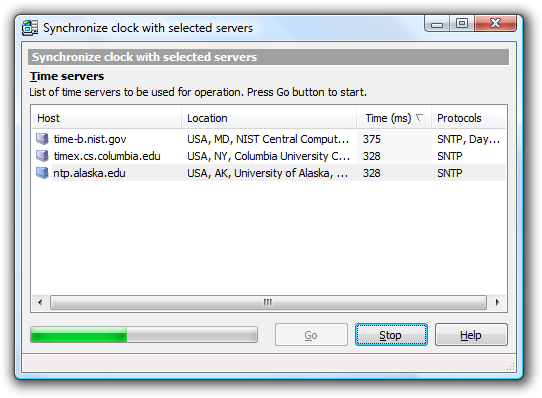Click the 328 time value for ntp.alaska.edu
The width and height of the screenshot is (542, 398).
coord(372,173)
